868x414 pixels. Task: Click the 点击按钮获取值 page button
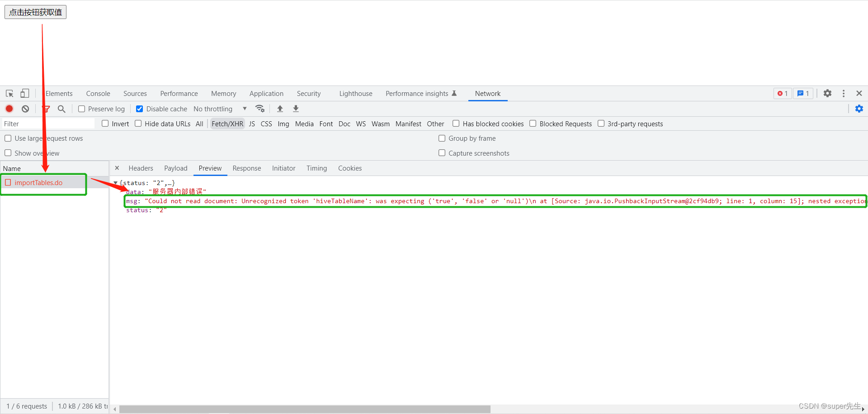(36, 12)
